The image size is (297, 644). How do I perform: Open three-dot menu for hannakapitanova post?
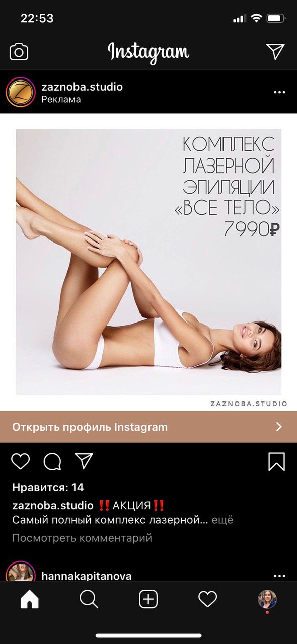(279, 576)
